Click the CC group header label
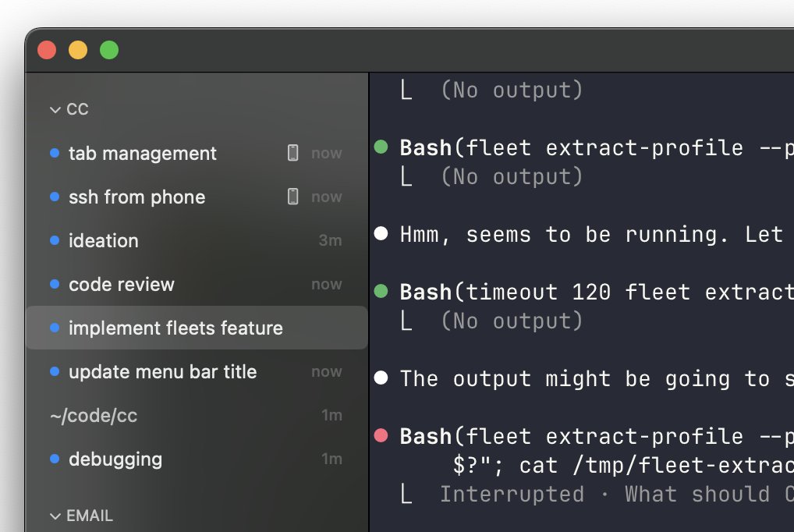The image size is (794, 532). point(77,109)
